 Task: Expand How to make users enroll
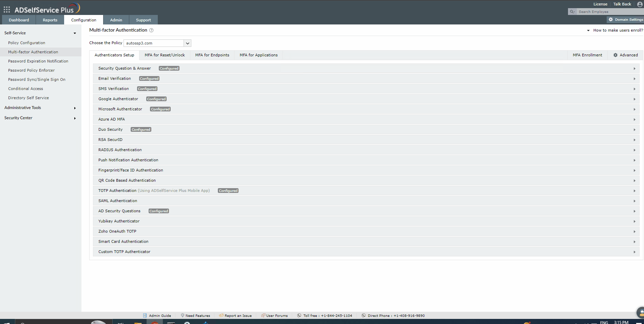pos(615,30)
